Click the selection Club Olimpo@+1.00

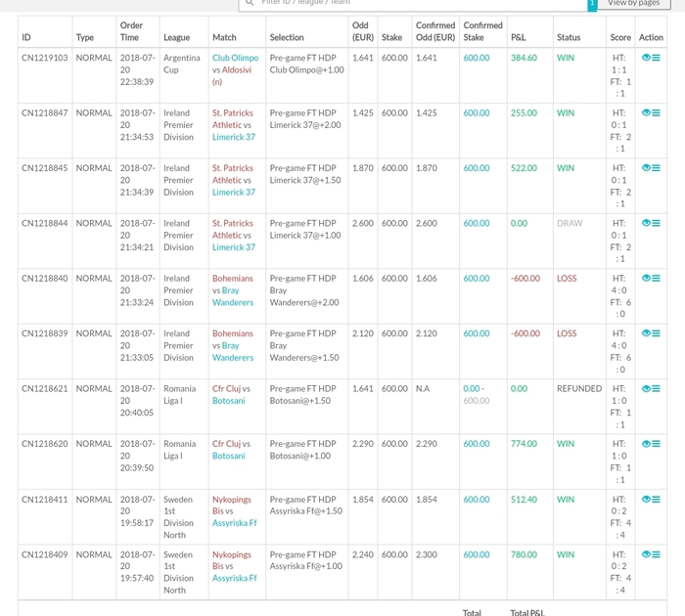pos(306,69)
